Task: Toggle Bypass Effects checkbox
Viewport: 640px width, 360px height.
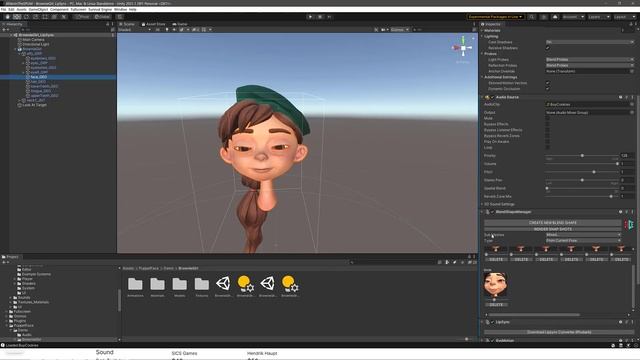Action: 547,124
